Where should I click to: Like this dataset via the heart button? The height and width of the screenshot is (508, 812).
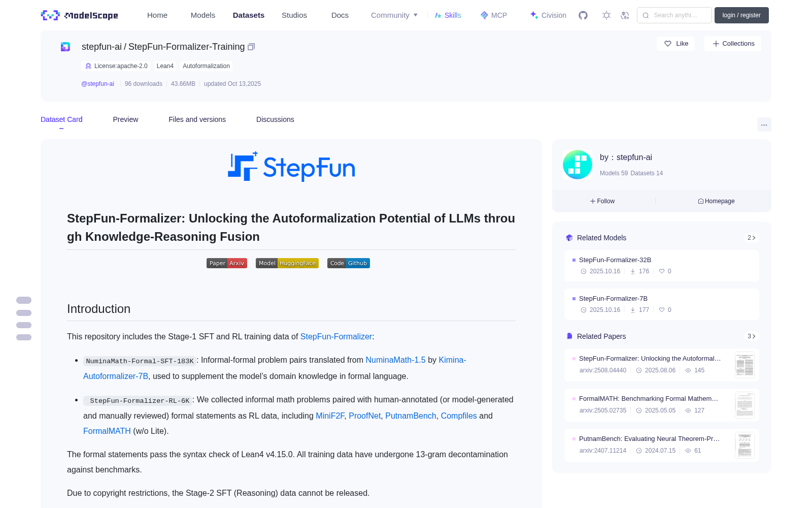[x=676, y=44]
